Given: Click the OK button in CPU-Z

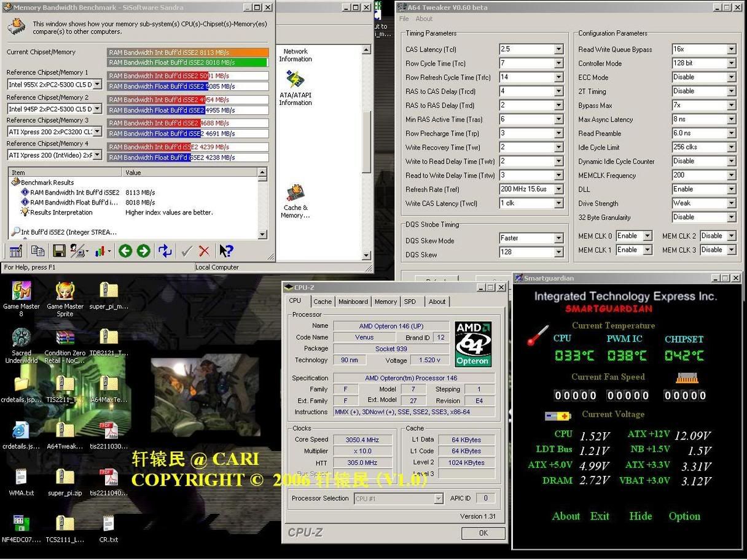Looking at the screenshot, I should tap(483, 533).
